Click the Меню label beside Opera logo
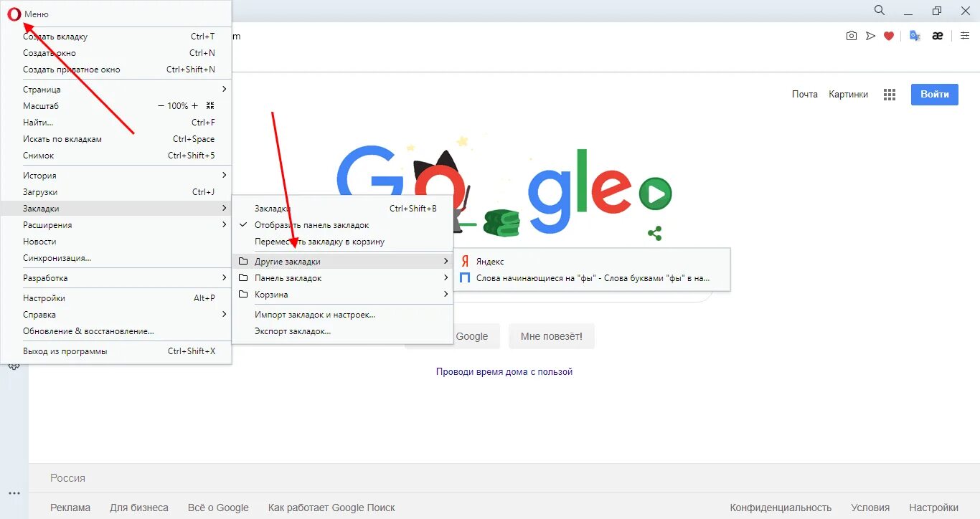This screenshot has height=519, width=980. tap(37, 14)
